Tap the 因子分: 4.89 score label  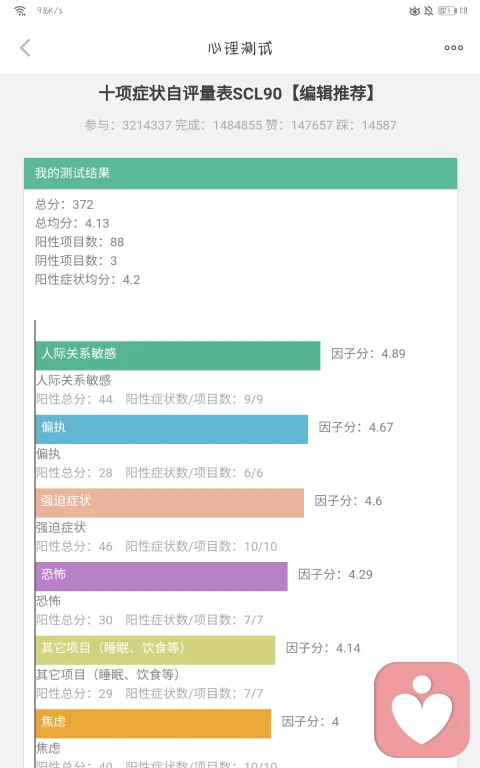tap(368, 354)
